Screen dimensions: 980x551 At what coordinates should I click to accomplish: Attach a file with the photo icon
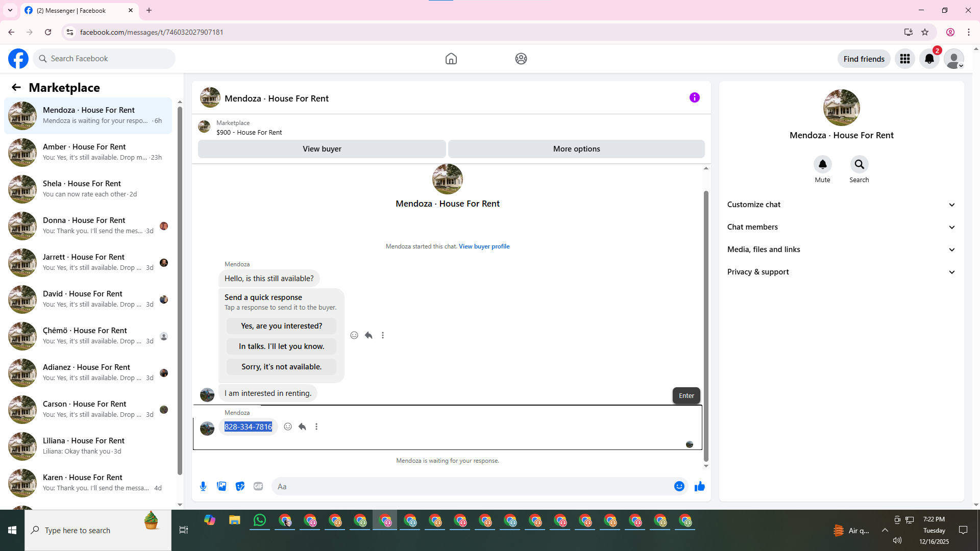[x=222, y=486]
